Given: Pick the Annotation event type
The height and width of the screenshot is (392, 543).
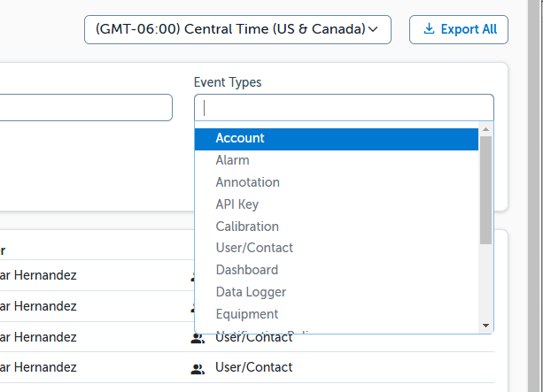Looking at the screenshot, I should pos(247,182).
